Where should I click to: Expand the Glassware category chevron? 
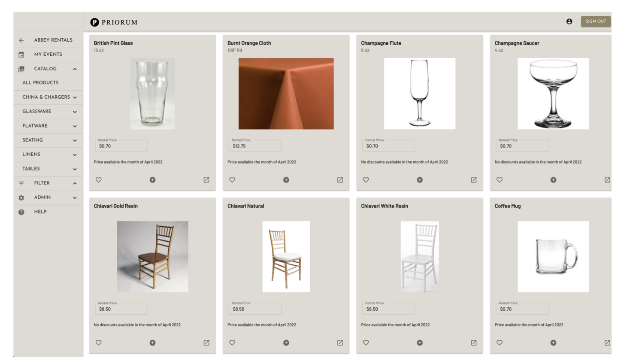75,112
